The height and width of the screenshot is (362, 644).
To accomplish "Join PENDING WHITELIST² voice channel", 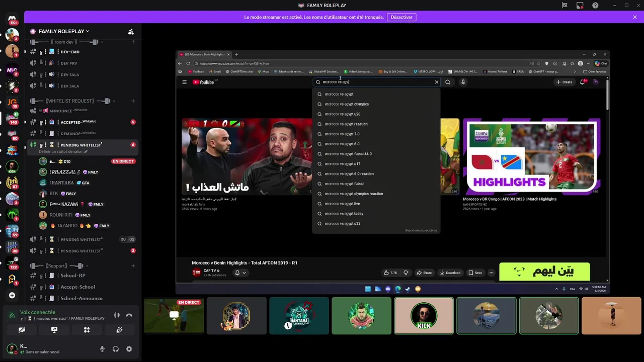I will [83, 239].
